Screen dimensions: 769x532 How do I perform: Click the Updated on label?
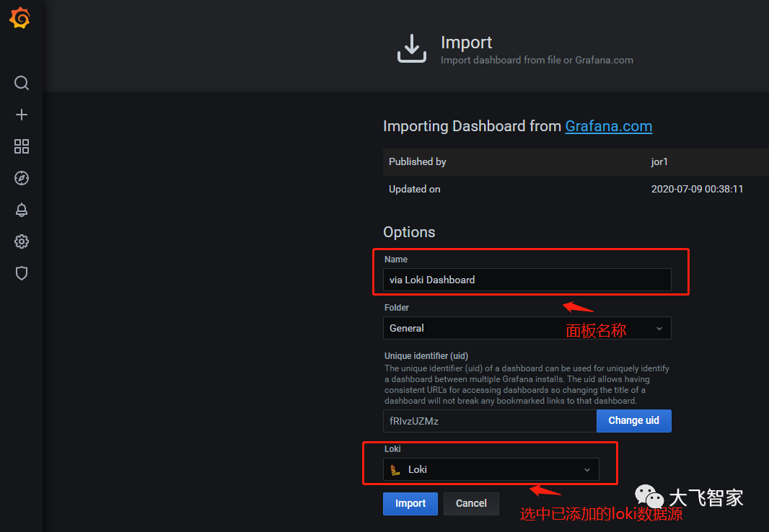(x=414, y=189)
